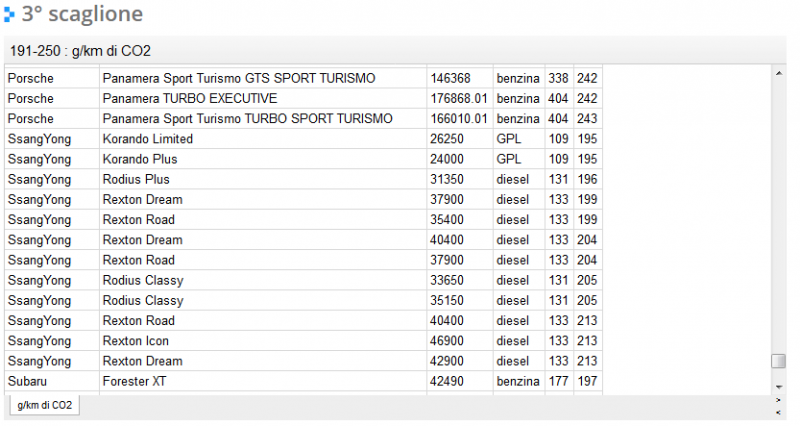This screenshot has width=800, height=426.
Task: Select the 'Korando Limited' cell
Action: click(x=263, y=139)
